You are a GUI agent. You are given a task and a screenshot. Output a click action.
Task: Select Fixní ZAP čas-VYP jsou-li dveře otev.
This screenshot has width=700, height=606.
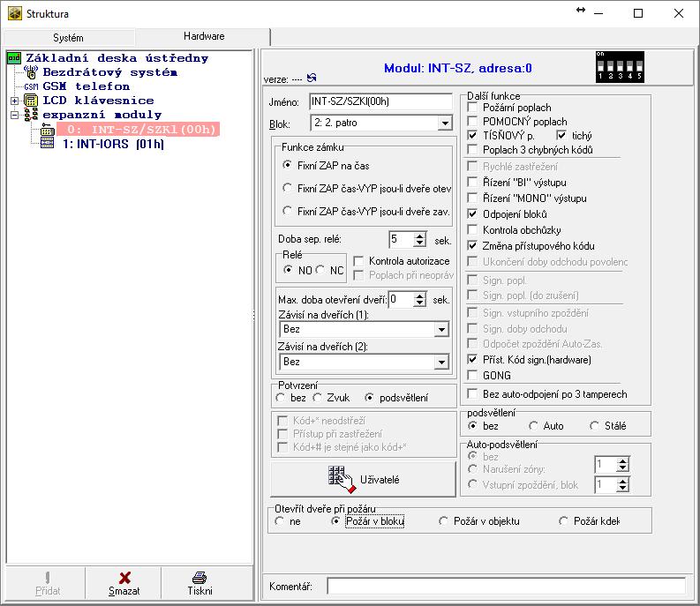click(x=288, y=188)
